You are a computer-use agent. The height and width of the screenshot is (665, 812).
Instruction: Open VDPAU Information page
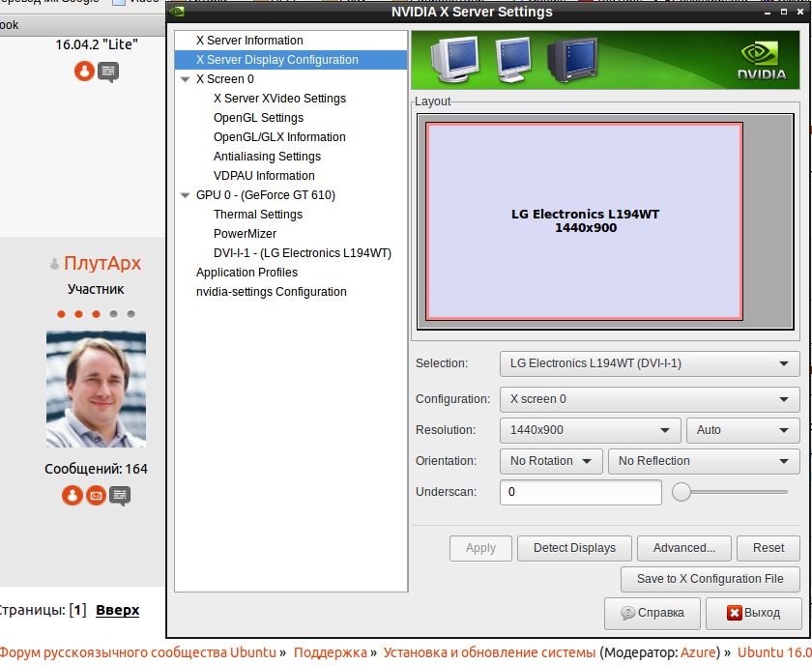264,176
